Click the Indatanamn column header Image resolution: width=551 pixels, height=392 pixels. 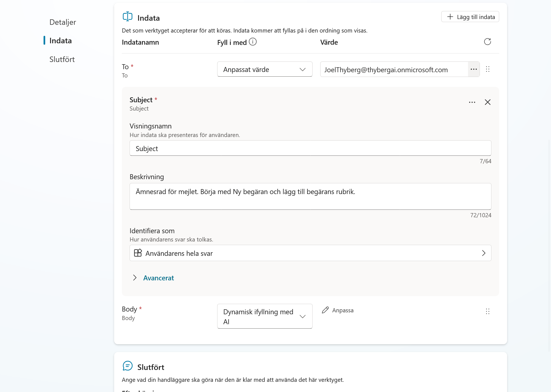pos(140,42)
